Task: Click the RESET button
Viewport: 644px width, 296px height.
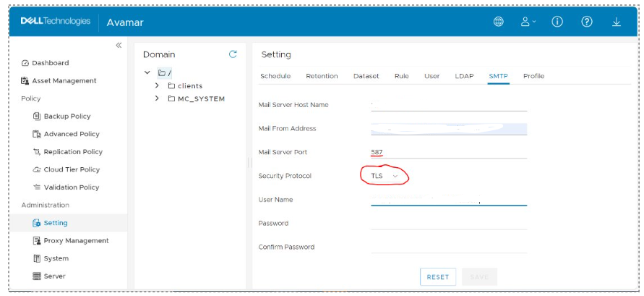Action: click(x=438, y=276)
